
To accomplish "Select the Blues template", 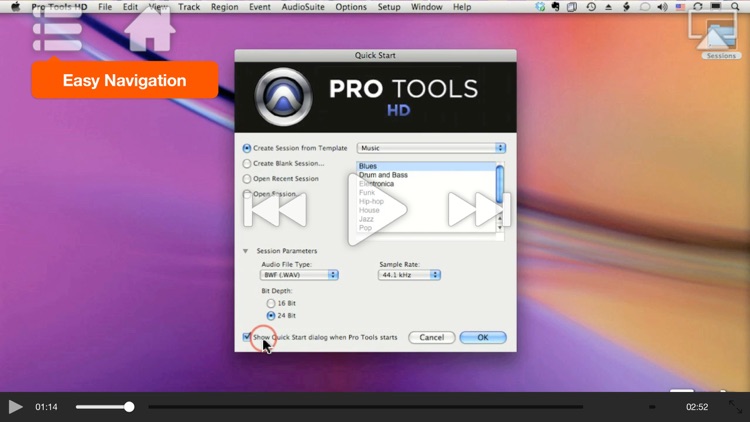I will (427, 166).
